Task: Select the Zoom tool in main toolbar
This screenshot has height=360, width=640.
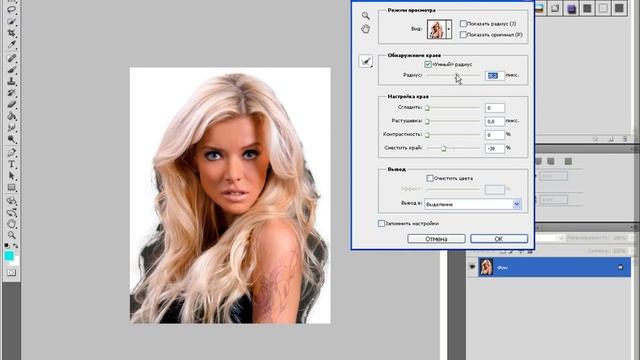Action: [11, 235]
